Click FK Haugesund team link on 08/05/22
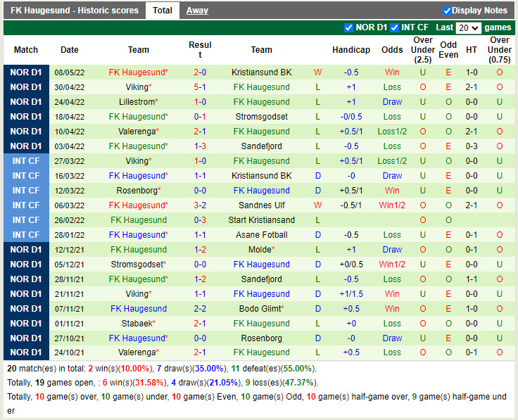 tap(139, 72)
